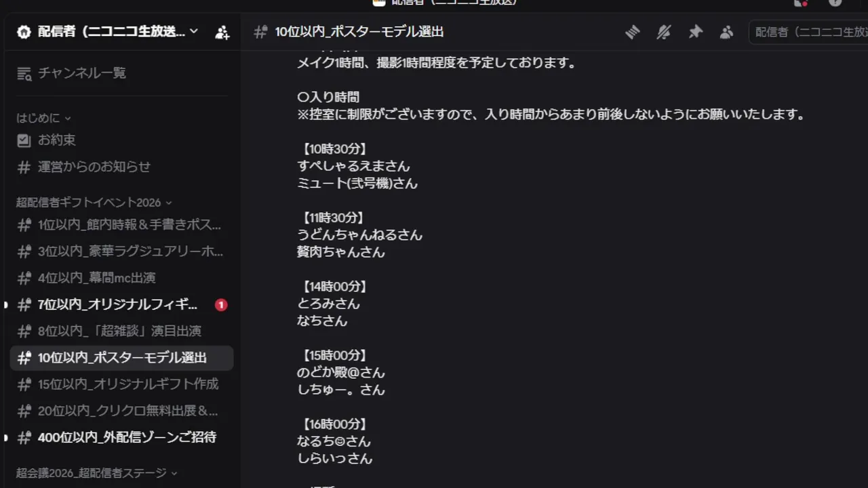Click the invite people icon beside server name
This screenshot has height=488, width=868.
(222, 32)
